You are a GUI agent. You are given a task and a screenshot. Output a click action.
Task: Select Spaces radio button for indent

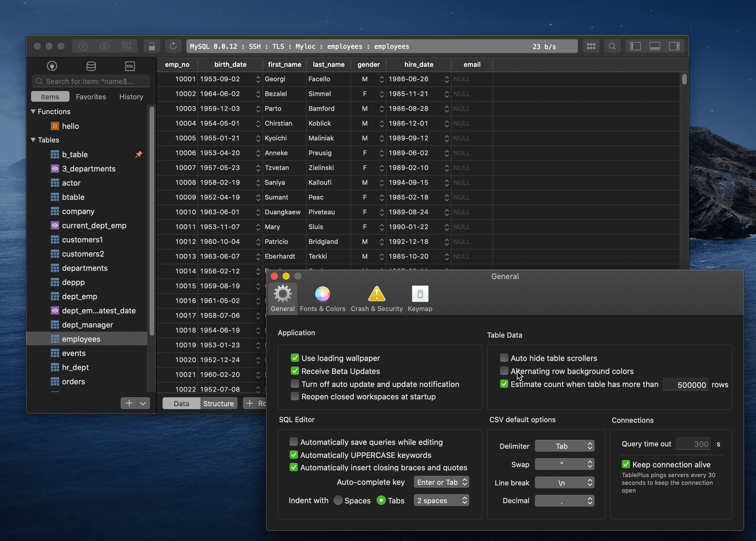click(x=339, y=500)
